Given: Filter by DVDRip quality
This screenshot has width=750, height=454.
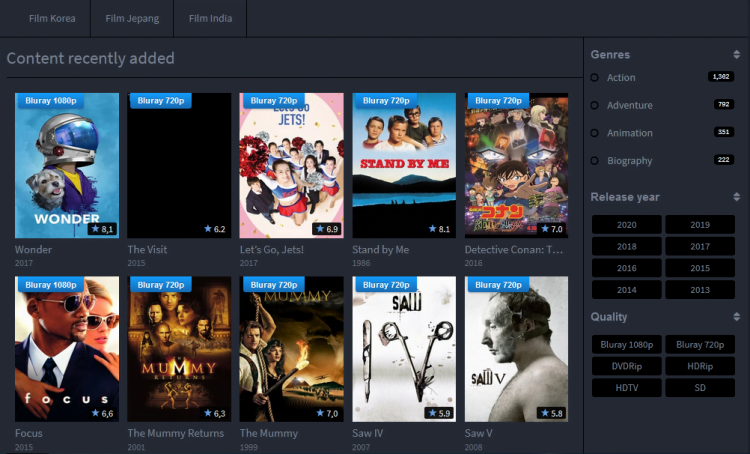Looking at the screenshot, I should point(627,366).
